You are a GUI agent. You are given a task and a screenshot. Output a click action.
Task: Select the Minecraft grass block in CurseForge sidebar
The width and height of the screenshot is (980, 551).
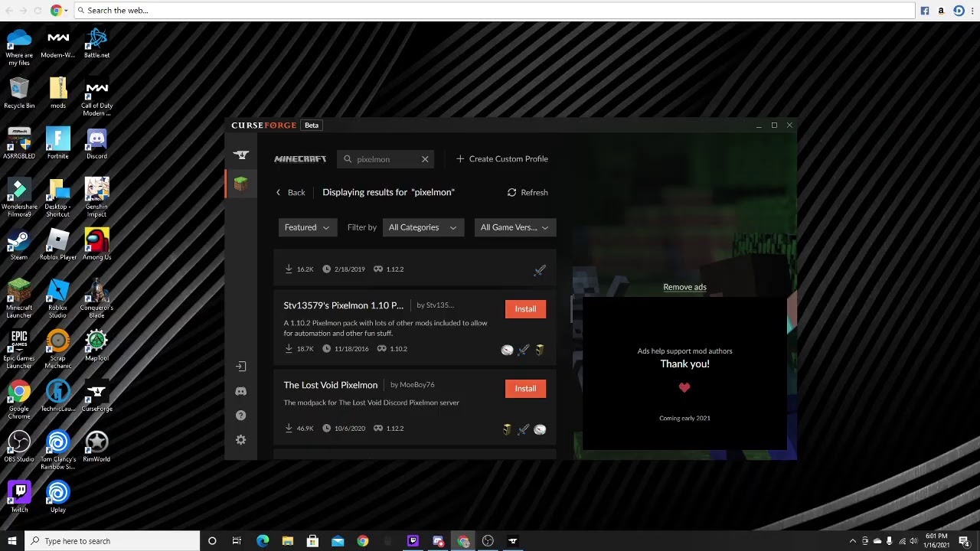(241, 184)
